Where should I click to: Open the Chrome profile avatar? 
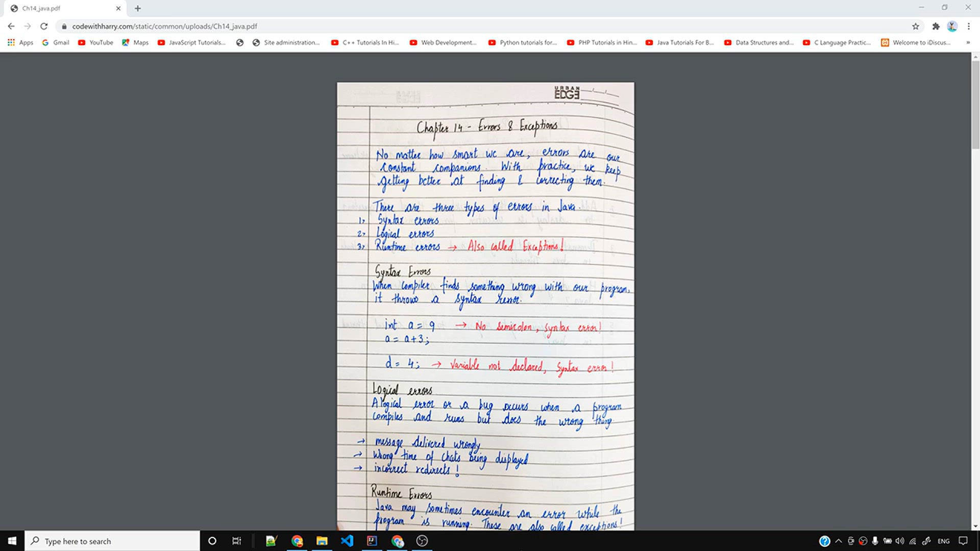point(952,26)
